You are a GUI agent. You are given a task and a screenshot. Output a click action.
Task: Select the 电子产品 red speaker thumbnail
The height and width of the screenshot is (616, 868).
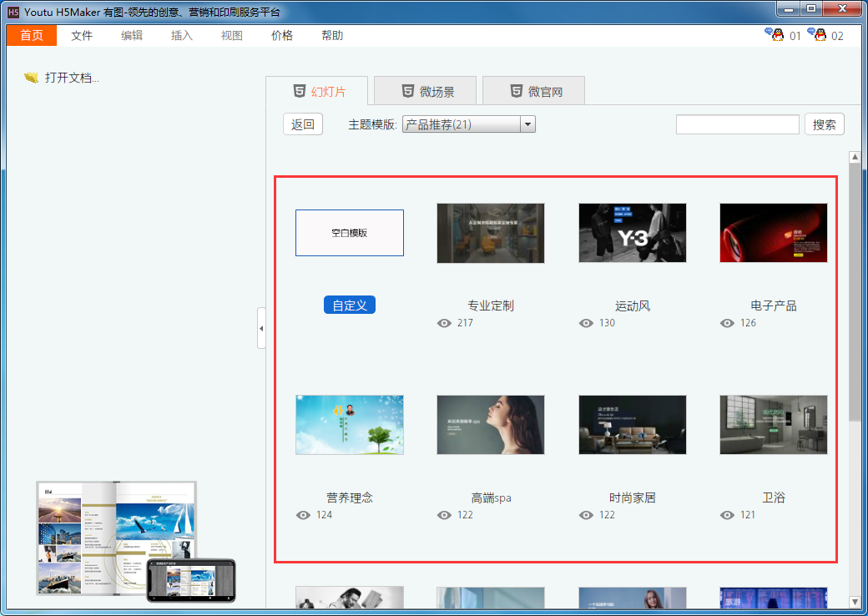[x=774, y=233]
